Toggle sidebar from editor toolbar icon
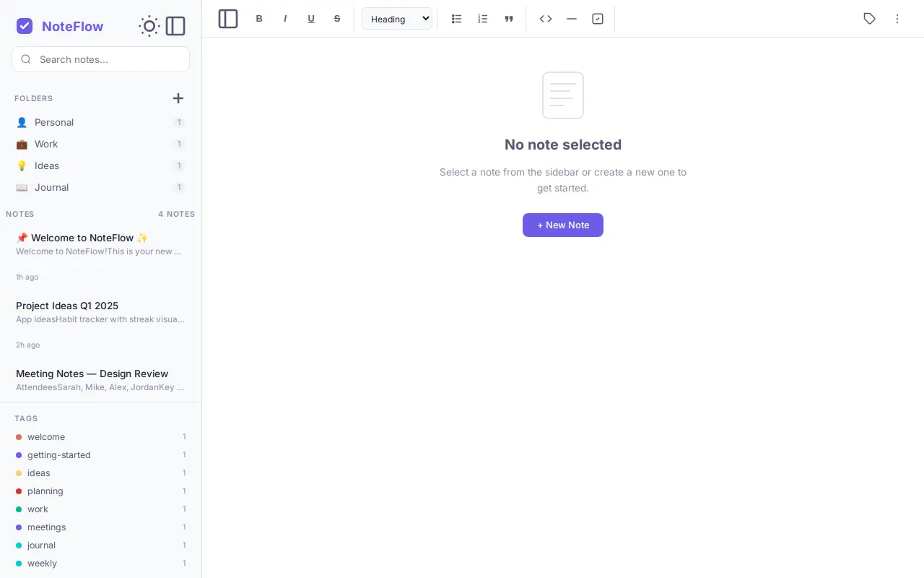The image size is (924, 578). (x=228, y=19)
